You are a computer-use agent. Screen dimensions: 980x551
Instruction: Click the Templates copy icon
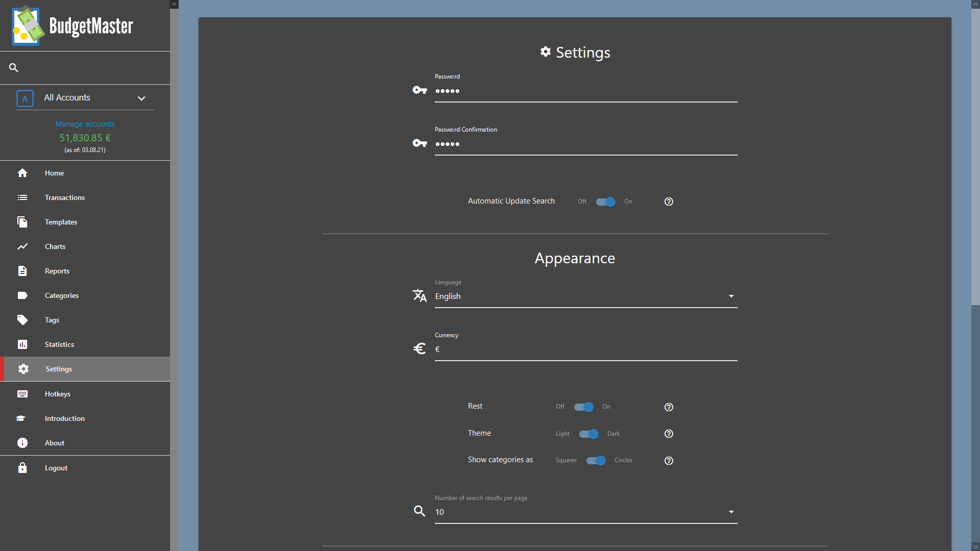click(22, 222)
